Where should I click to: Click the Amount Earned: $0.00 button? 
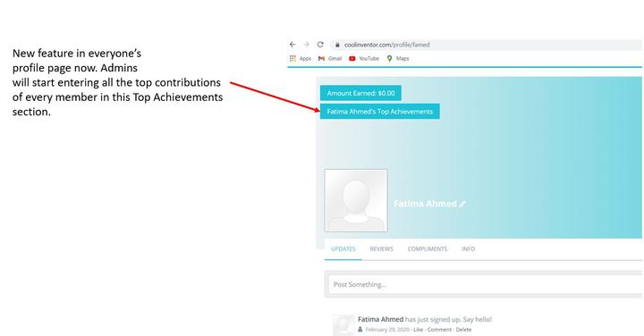(x=360, y=93)
